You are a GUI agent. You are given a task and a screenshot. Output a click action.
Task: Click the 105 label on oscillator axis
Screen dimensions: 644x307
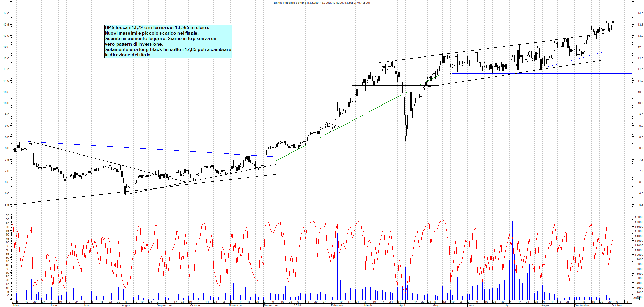click(x=6, y=215)
